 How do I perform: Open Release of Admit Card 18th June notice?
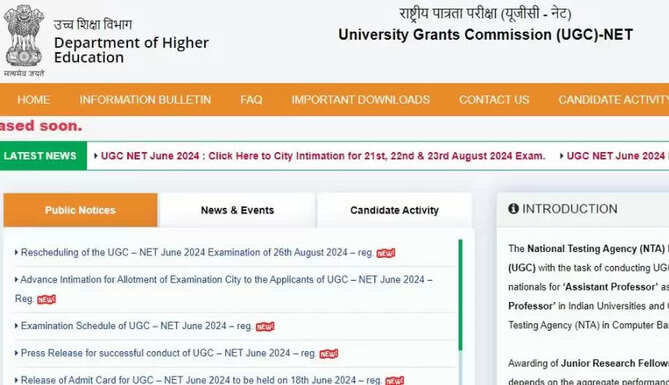click(201, 379)
